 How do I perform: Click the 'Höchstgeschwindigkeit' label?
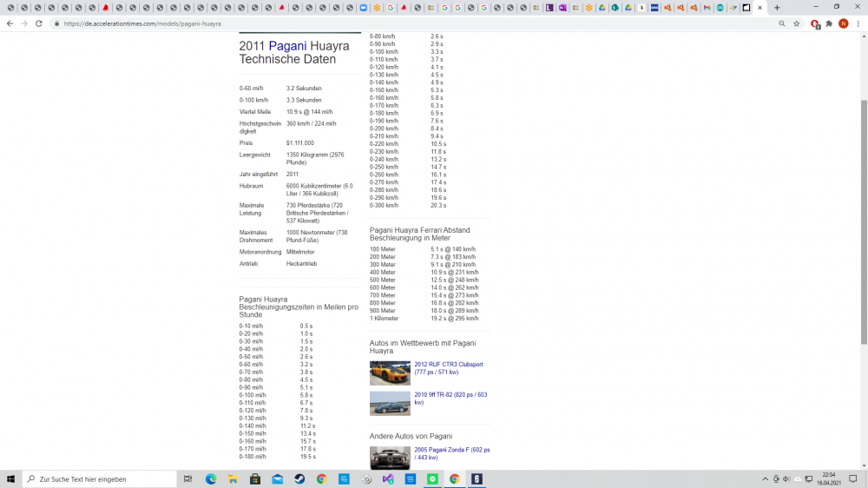click(x=260, y=128)
